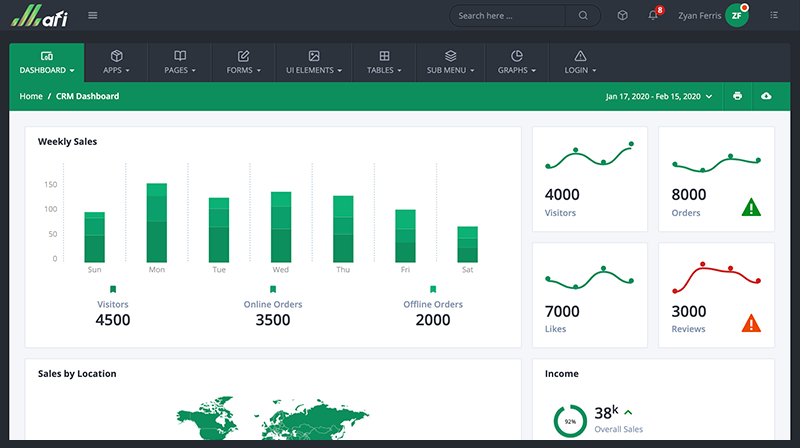This screenshot has height=448, width=800.
Task: Open the date range picker dropdown
Action: click(x=659, y=96)
